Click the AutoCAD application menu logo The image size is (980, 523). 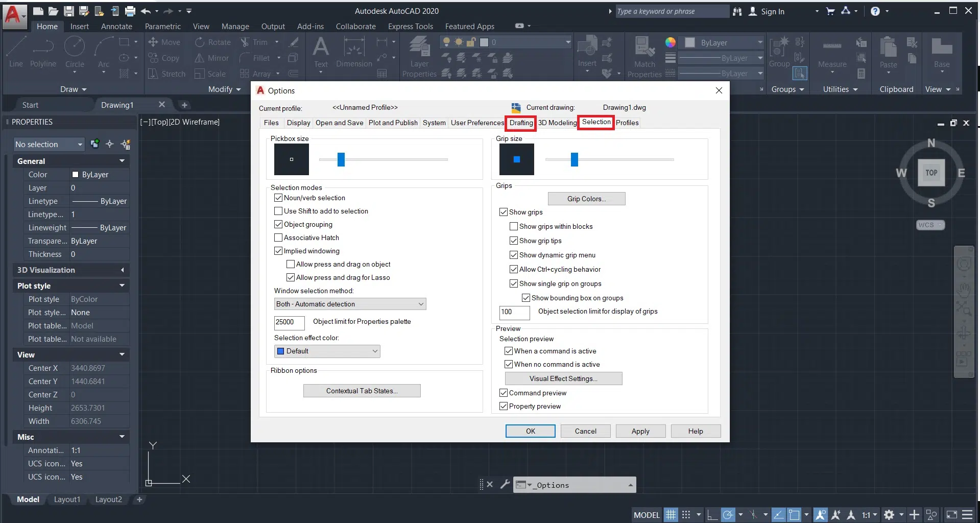click(12, 15)
